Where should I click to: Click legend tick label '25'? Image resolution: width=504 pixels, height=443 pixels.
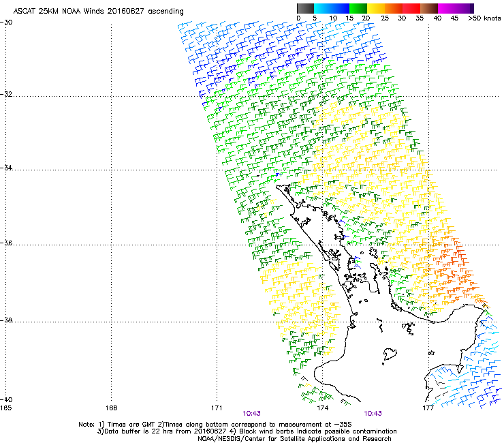click(385, 18)
